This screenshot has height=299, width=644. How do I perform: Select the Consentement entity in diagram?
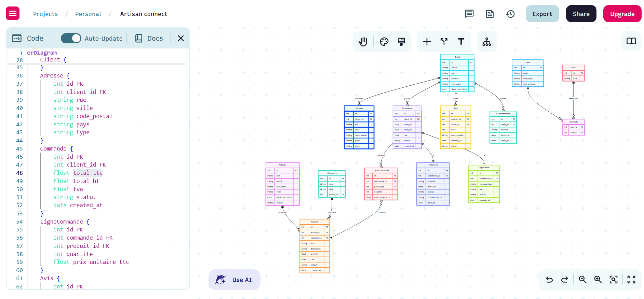[503, 127]
